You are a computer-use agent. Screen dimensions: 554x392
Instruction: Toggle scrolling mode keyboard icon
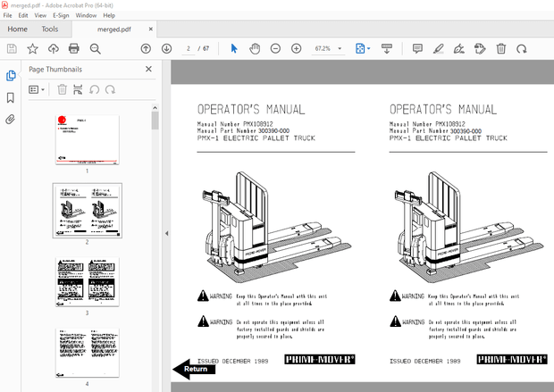(387, 48)
